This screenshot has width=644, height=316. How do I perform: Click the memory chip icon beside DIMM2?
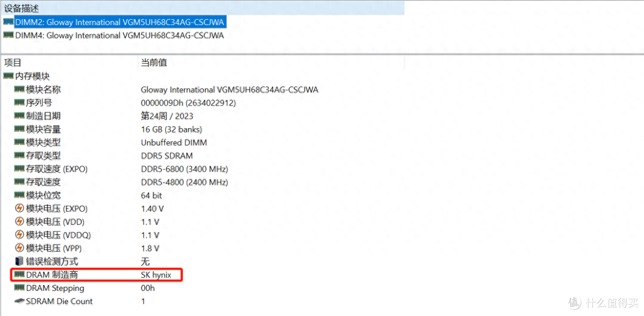[x=8, y=22]
